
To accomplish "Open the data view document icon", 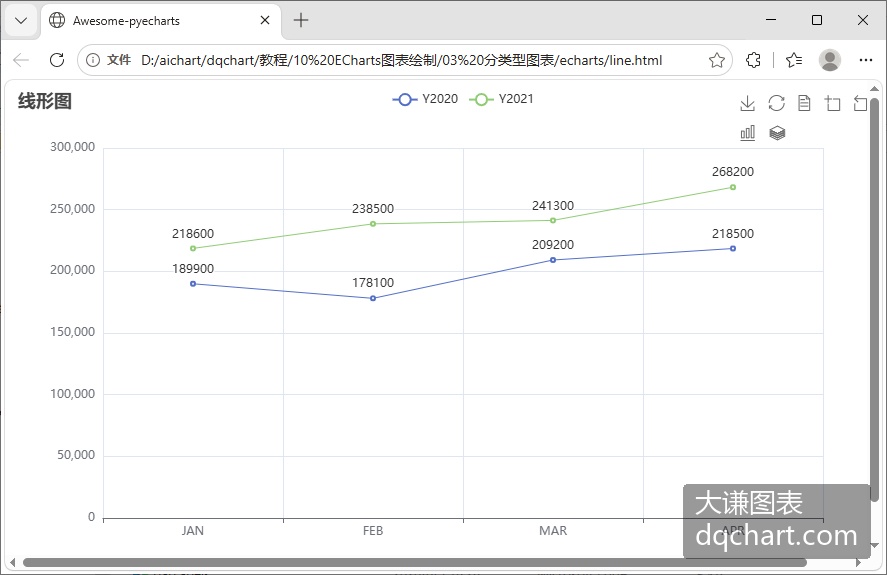I will [804, 103].
